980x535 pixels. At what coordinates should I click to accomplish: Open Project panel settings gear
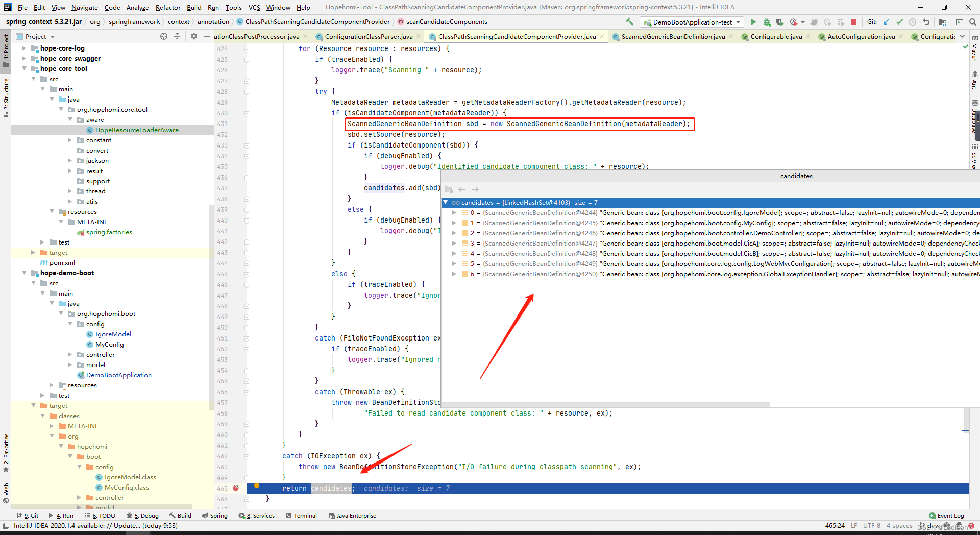[194, 36]
